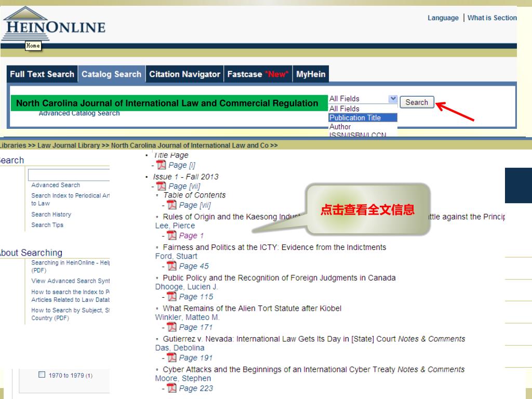The image size is (532, 399).
Task: Choose All Fields option in dropdown list
Action: pyautogui.click(x=363, y=109)
